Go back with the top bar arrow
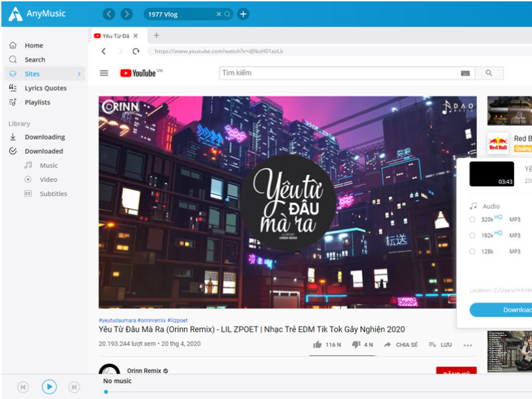 tap(109, 14)
